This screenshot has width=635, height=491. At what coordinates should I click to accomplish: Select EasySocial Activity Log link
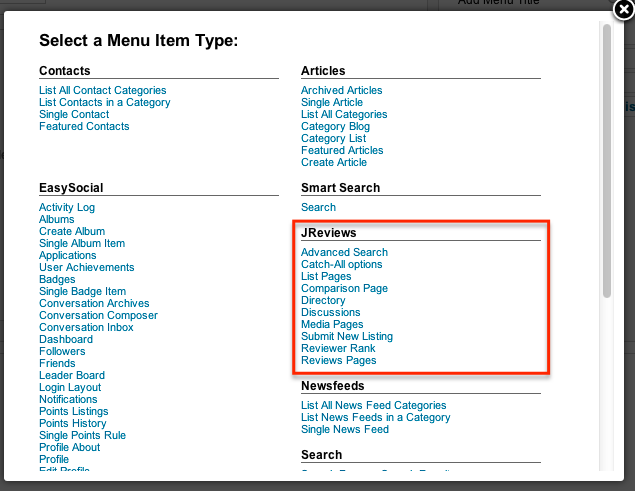pyautogui.click(x=67, y=207)
